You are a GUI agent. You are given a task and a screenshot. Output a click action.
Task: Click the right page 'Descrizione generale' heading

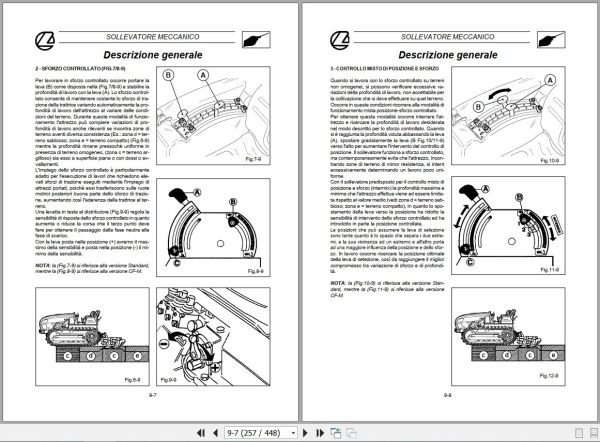(448, 55)
